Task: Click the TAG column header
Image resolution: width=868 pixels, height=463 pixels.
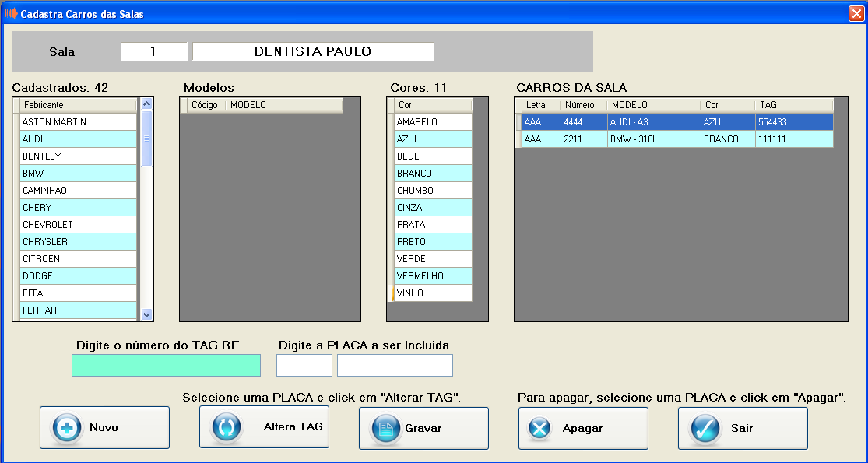Action: pos(794,105)
